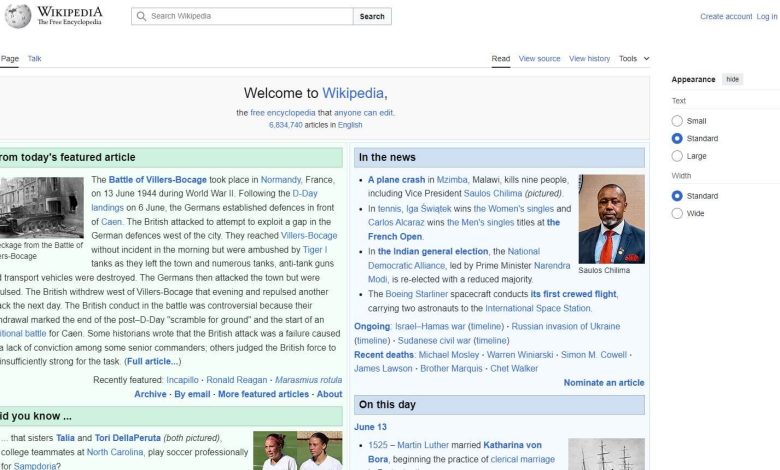
Task: Open the Tools dropdown menu
Action: pyautogui.click(x=633, y=59)
